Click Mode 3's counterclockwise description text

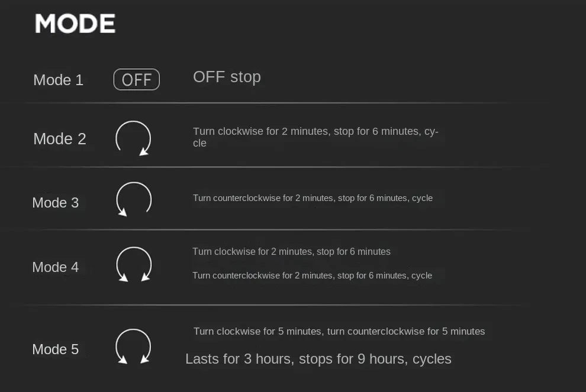pos(313,198)
